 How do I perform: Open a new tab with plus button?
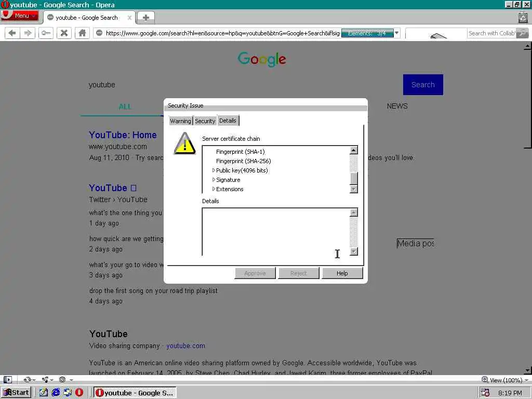146,18
